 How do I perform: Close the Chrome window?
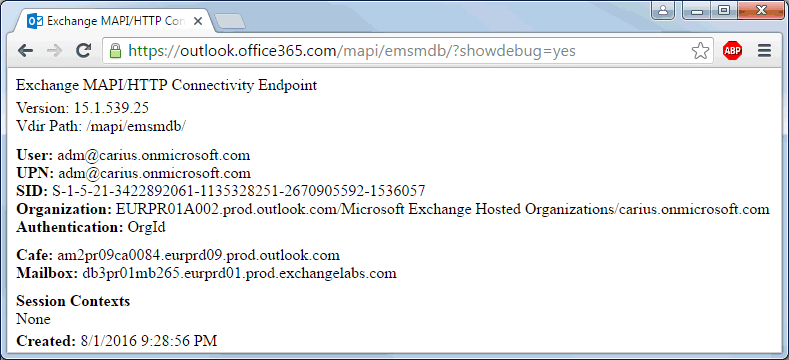click(761, 10)
